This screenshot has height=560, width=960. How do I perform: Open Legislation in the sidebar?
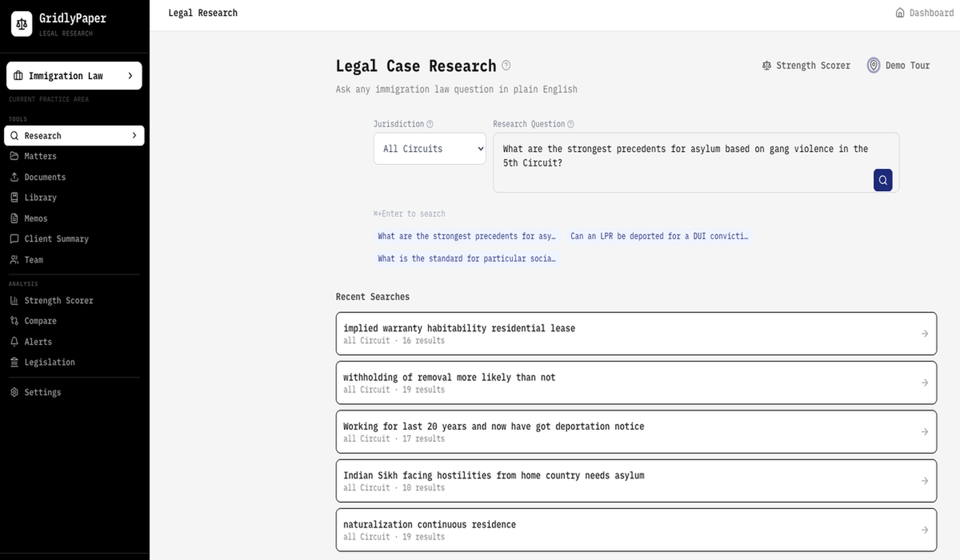(x=74, y=362)
